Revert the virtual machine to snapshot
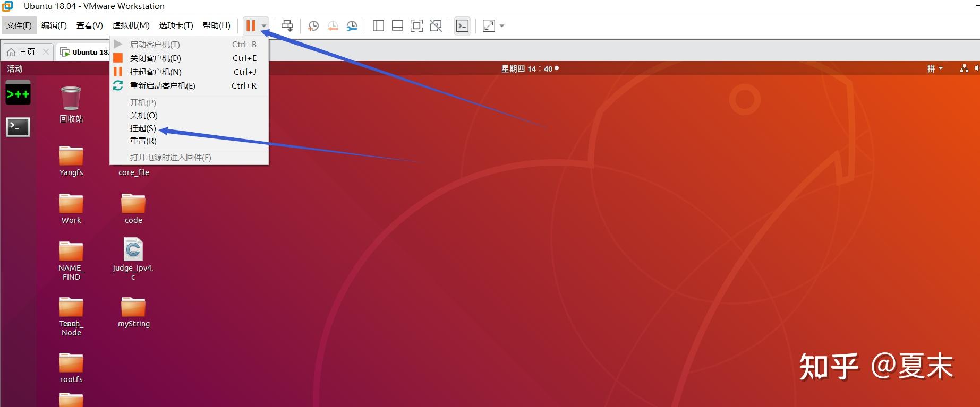This screenshot has height=407, width=980. [333, 25]
